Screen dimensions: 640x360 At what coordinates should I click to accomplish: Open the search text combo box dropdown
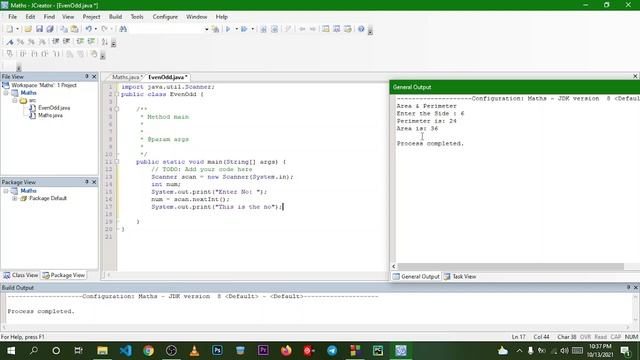(x=207, y=29)
